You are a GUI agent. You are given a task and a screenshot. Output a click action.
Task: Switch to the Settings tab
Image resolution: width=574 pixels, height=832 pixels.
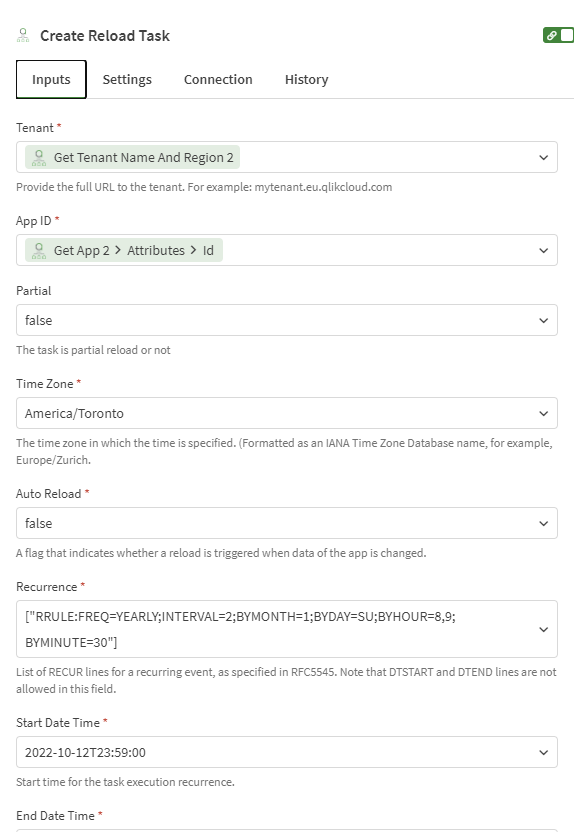127,79
